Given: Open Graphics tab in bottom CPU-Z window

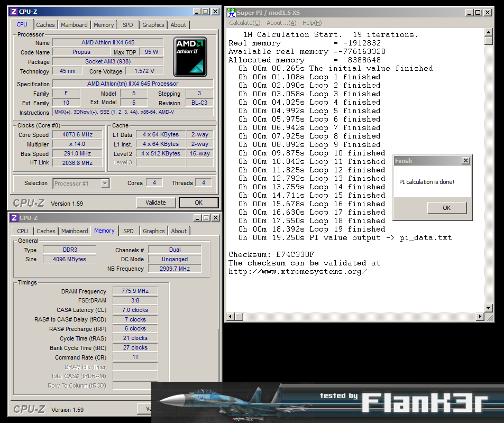Looking at the screenshot, I should coord(154,231).
